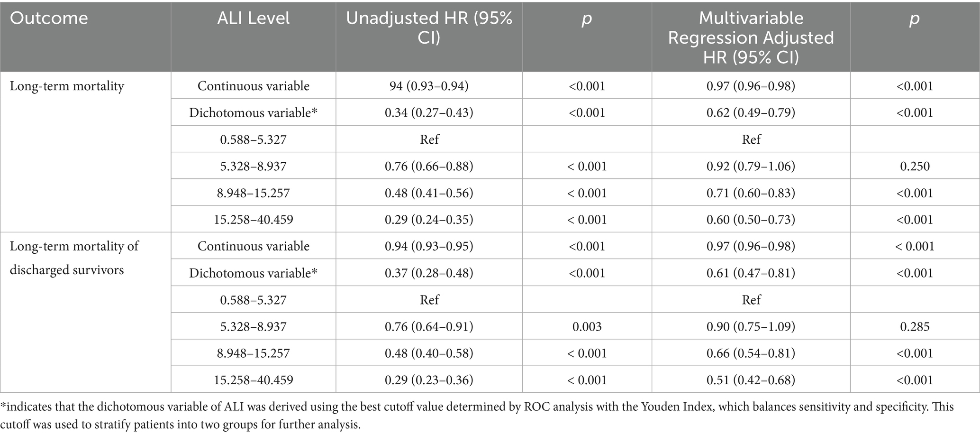Click the p value 0.250
Viewport: 980px width, 435px height.
click(x=915, y=167)
